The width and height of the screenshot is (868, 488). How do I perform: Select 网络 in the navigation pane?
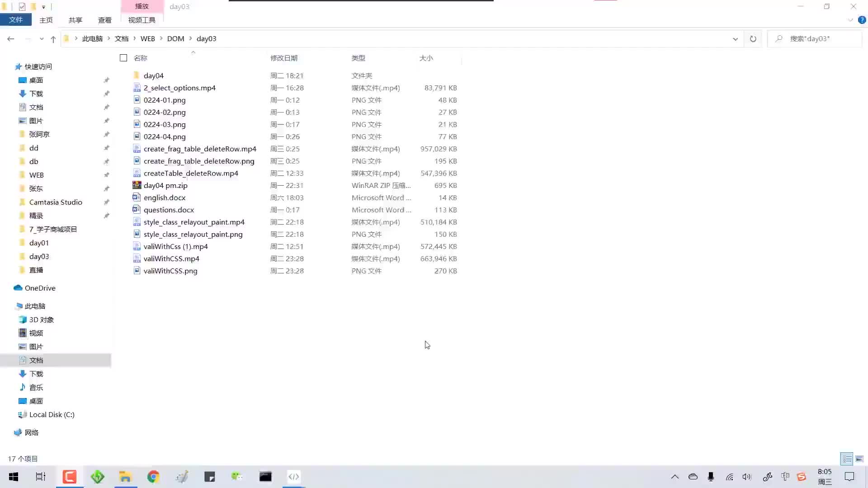click(x=32, y=432)
